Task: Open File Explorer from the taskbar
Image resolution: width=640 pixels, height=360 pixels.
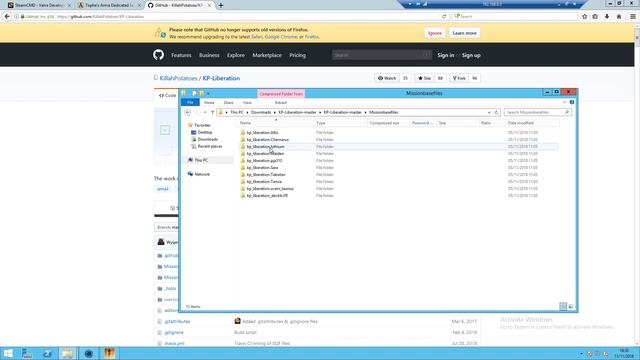Action: pyautogui.click(x=68, y=353)
